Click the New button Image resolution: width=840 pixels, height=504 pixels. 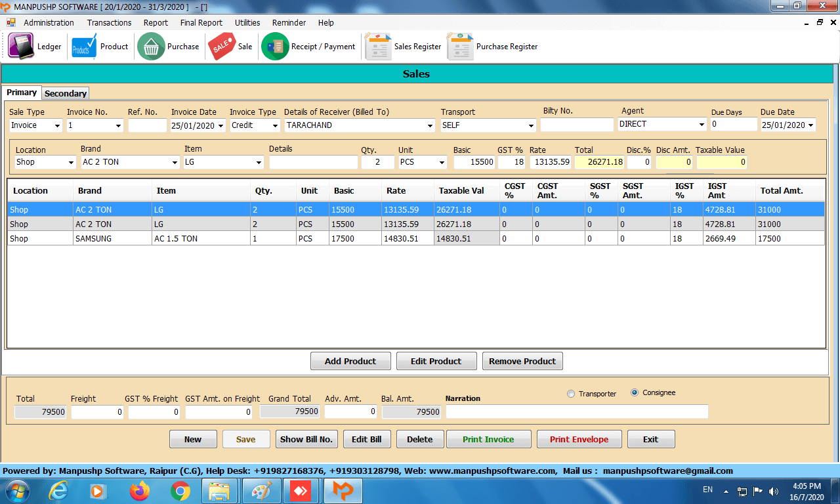tap(193, 439)
